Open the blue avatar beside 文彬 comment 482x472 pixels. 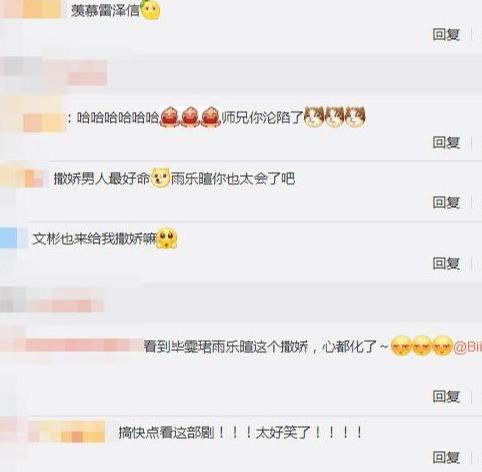click(9, 238)
